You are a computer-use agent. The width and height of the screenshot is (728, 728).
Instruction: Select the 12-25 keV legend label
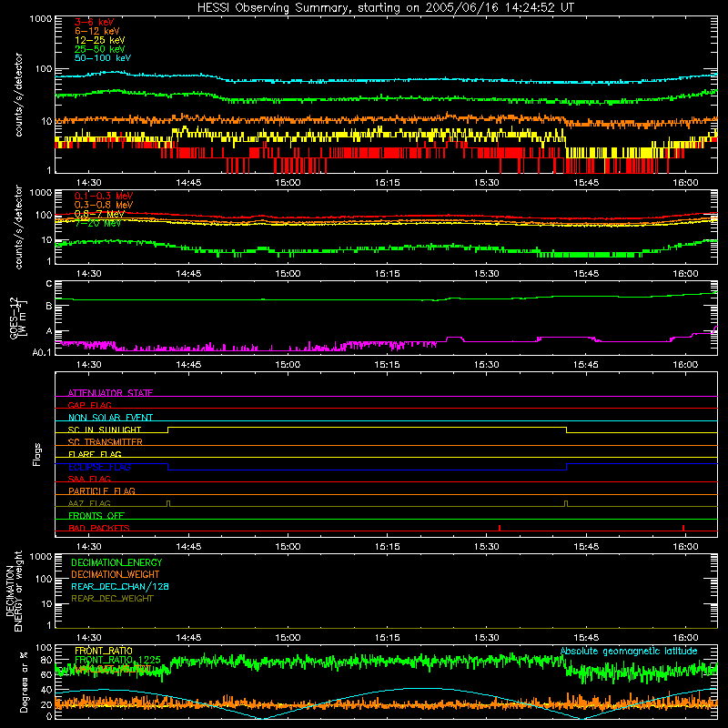coord(99,40)
